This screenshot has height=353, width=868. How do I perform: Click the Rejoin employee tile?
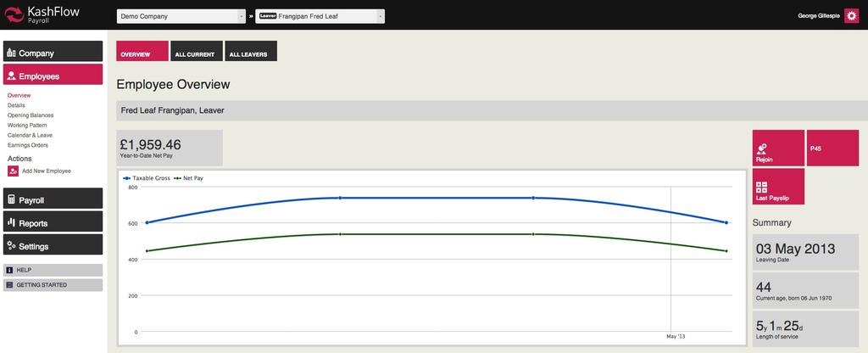[777, 148]
